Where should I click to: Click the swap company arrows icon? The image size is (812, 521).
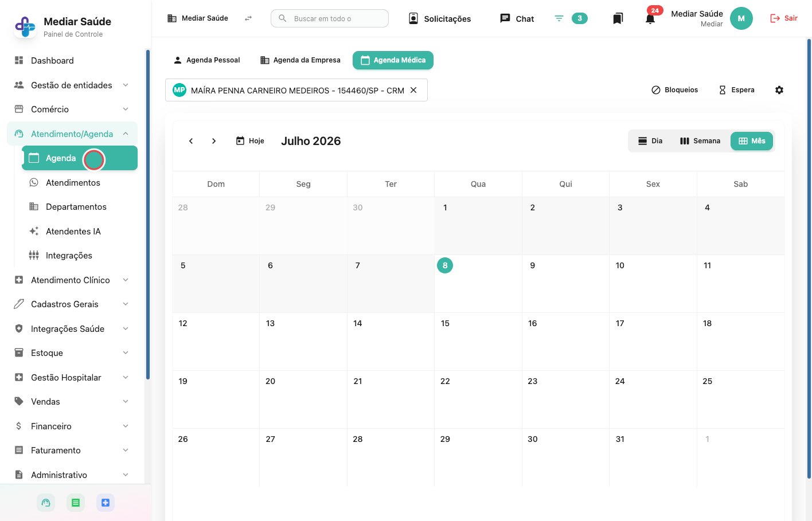[x=248, y=18]
